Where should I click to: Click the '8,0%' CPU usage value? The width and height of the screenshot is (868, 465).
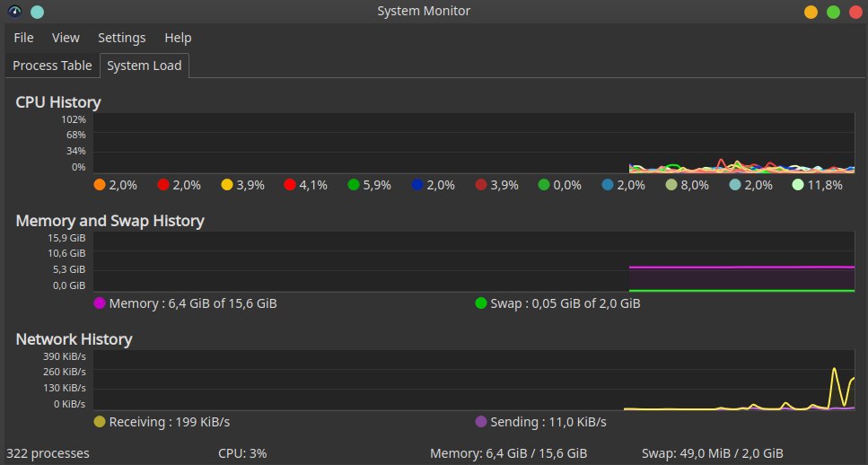[x=695, y=185]
